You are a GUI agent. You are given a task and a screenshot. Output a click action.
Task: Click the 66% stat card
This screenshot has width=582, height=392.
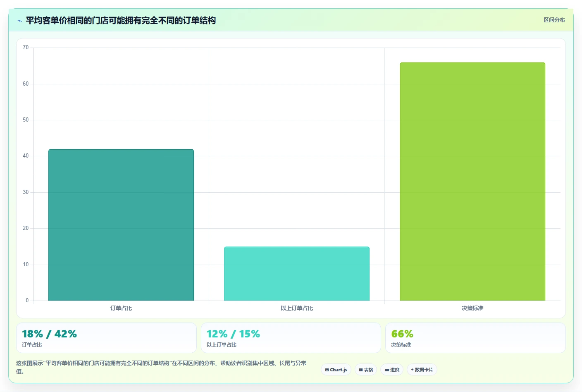pyautogui.click(x=475, y=338)
